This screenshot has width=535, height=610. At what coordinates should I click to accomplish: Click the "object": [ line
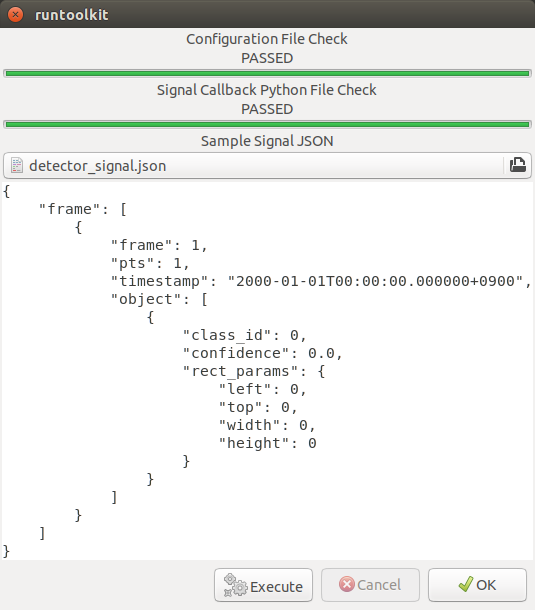tap(159, 299)
